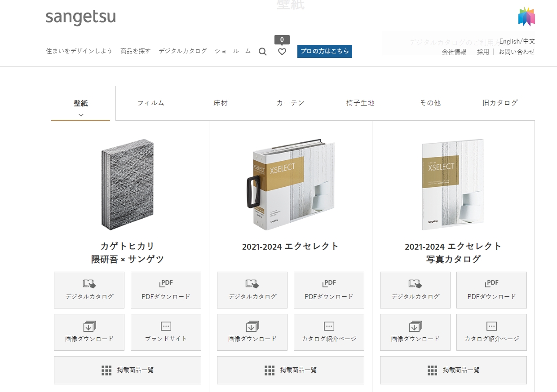Click the colorful catalog logo icon
The image size is (557, 392).
point(526,17)
